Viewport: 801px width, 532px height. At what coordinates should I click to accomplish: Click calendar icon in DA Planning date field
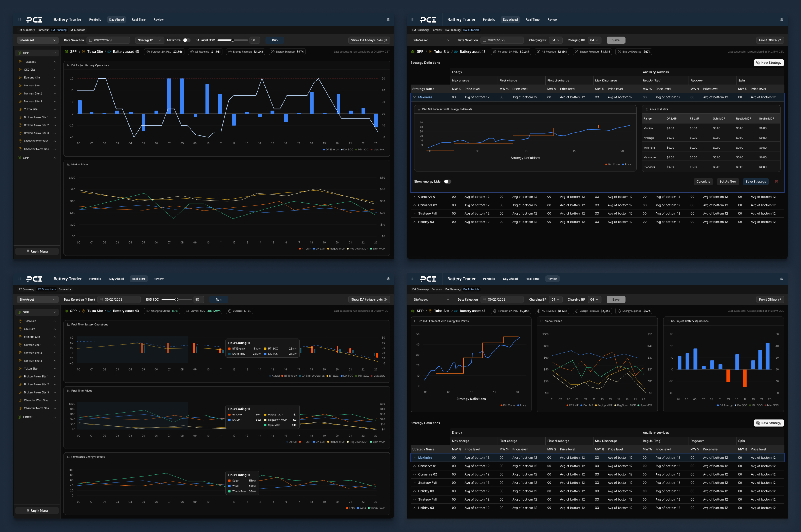click(x=91, y=40)
